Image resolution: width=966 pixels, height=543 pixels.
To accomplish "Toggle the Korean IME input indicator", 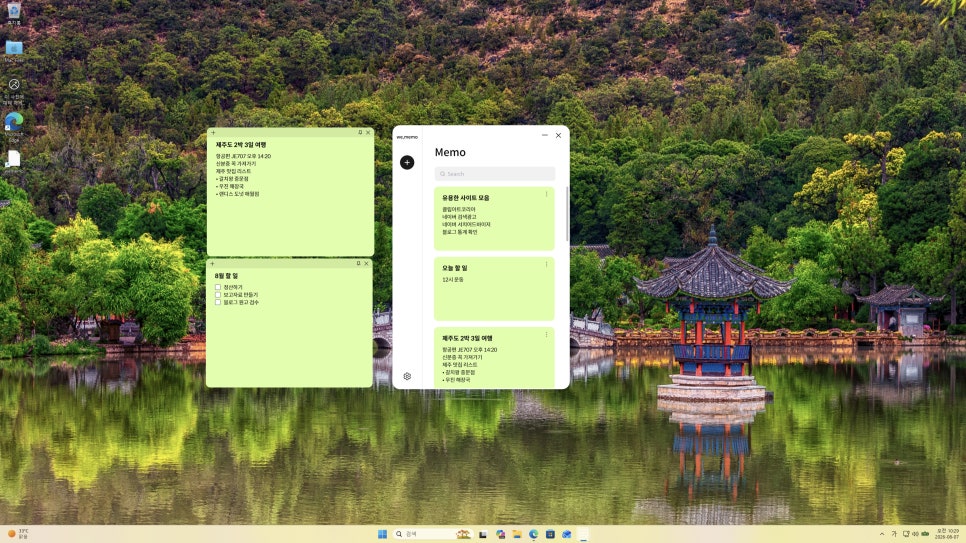I will 894,534.
